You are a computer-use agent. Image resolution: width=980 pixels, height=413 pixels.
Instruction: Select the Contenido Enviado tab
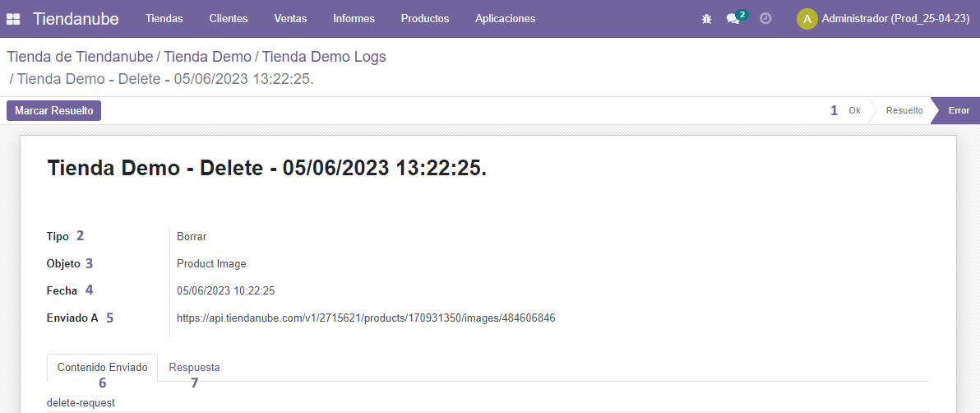click(x=102, y=367)
